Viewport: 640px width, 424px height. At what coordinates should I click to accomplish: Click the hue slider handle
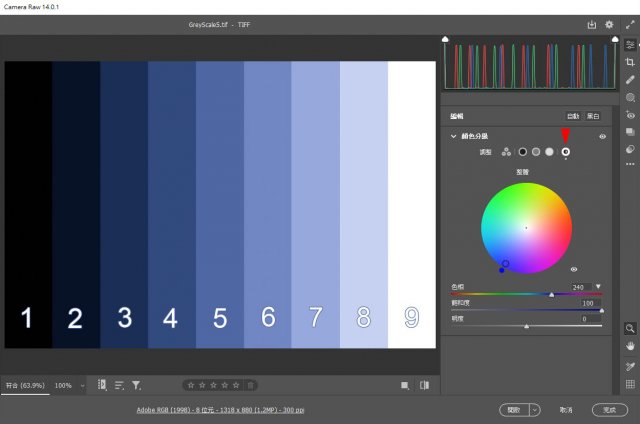click(551, 295)
